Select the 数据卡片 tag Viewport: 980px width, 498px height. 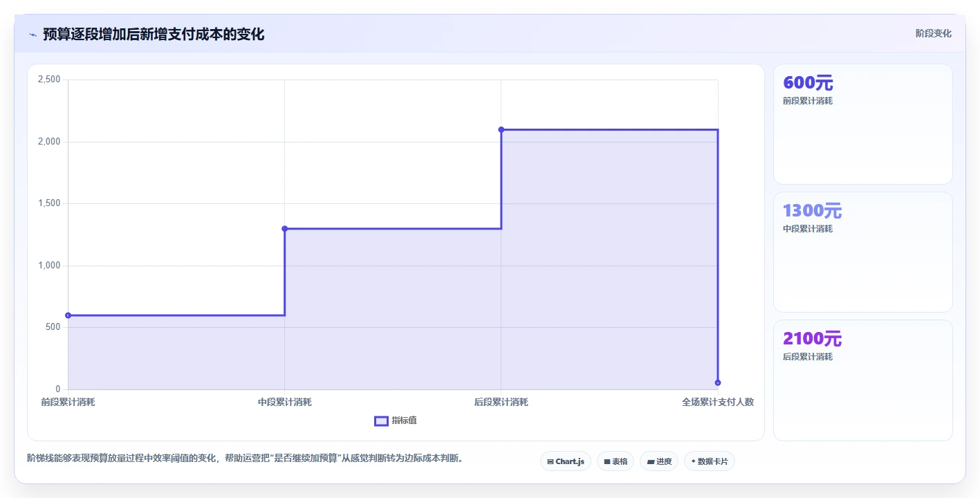coord(710,461)
